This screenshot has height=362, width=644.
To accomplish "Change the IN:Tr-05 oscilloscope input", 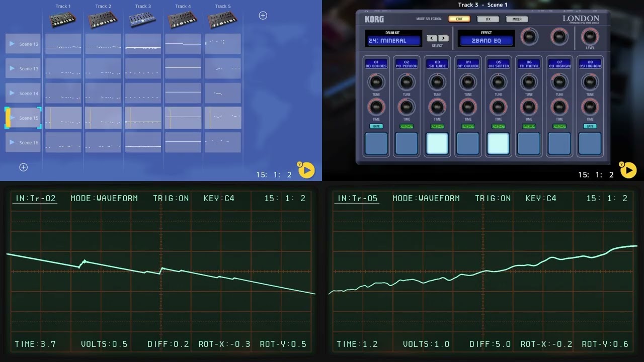I will click(x=357, y=198).
